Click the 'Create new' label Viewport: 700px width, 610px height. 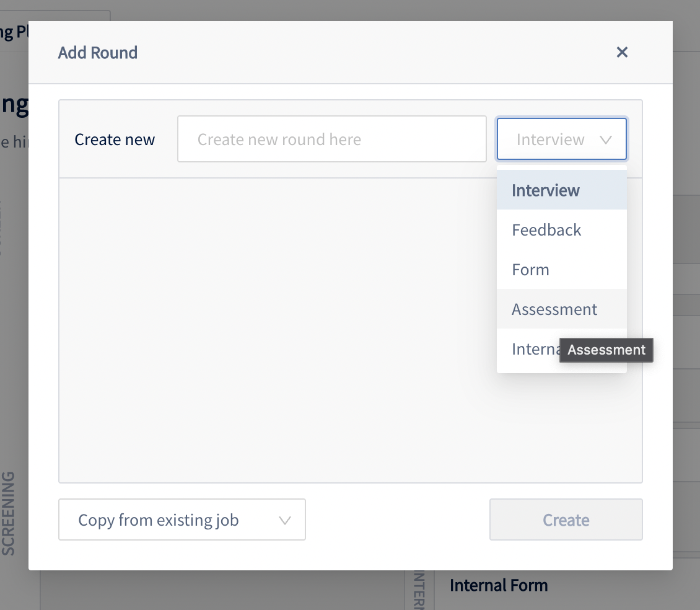(x=115, y=139)
